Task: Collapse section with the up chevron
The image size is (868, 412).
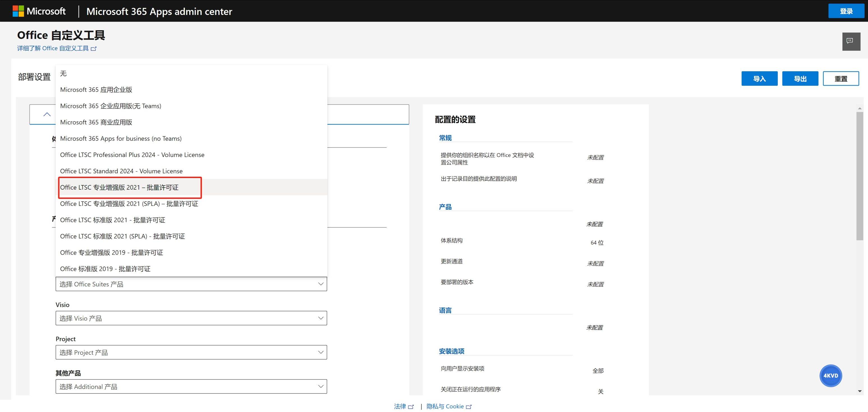Action: 47,115
